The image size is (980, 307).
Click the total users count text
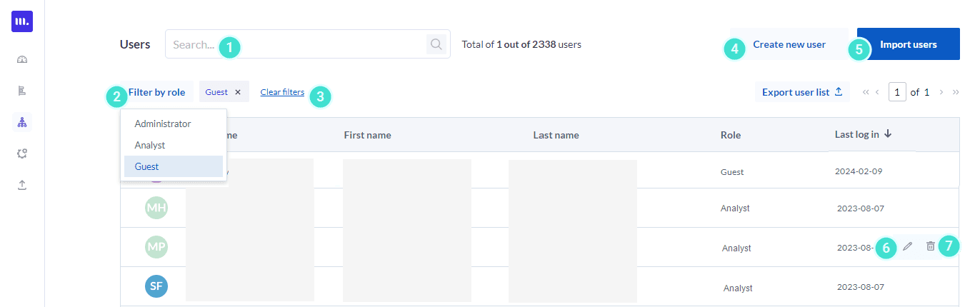tap(521, 44)
